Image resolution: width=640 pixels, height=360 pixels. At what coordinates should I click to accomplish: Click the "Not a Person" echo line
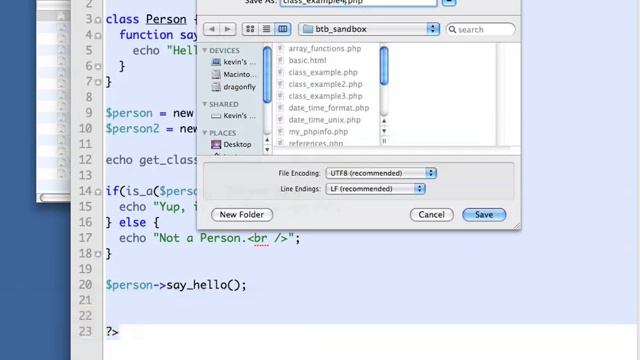point(209,238)
